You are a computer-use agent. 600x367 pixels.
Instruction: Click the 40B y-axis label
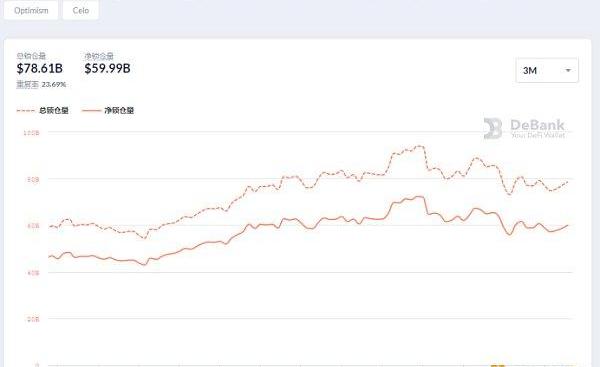tap(33, 273)
